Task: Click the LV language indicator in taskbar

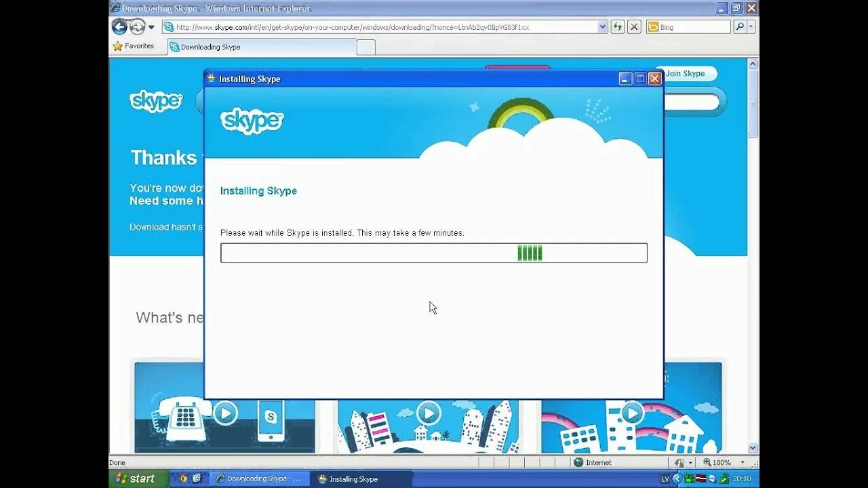Action: pyautogui.click(x=665, y=479)
